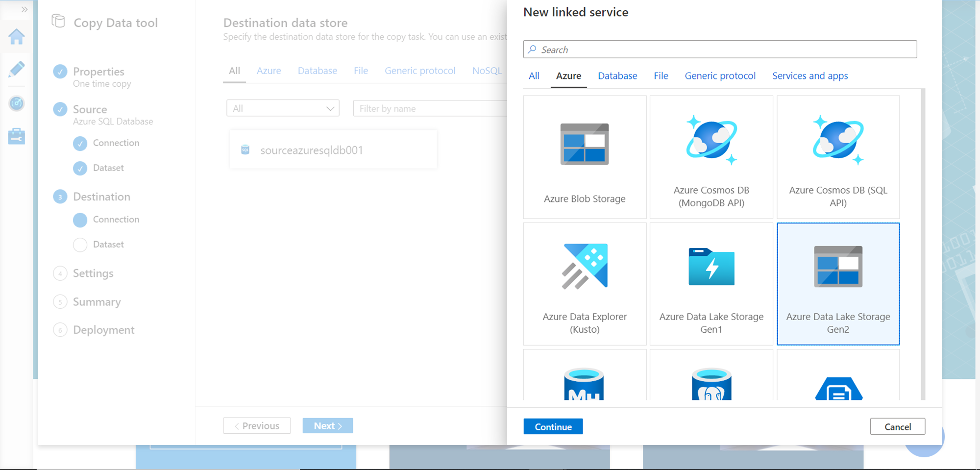The width and height of the screenshot is (980, 470).
Task: Click the Settings step number circle
Action: 60,273
